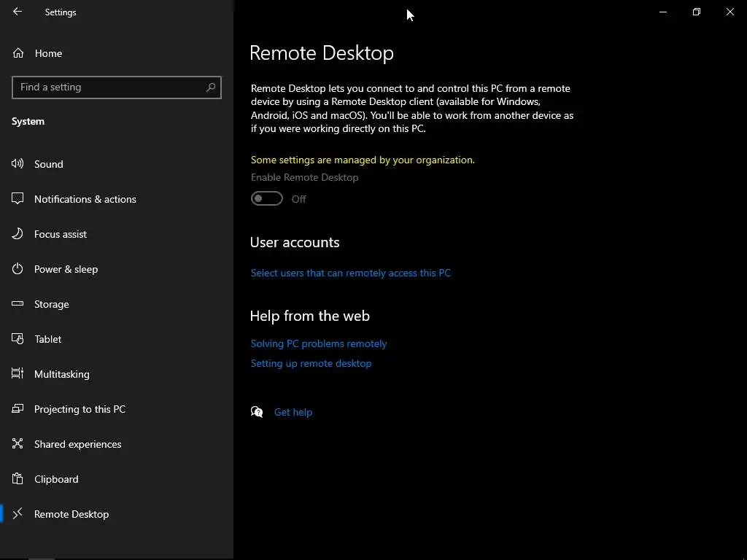Image resolution: width=747 pixels, height=560 pixels.
Task: Select Remote Desktop in sidebar
Action: point(117,514)
